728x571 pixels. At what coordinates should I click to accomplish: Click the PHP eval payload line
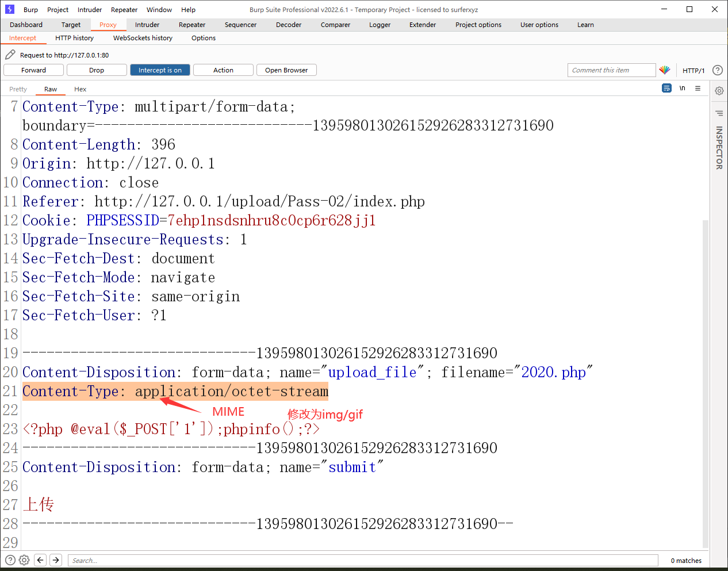tap(171, 429)
